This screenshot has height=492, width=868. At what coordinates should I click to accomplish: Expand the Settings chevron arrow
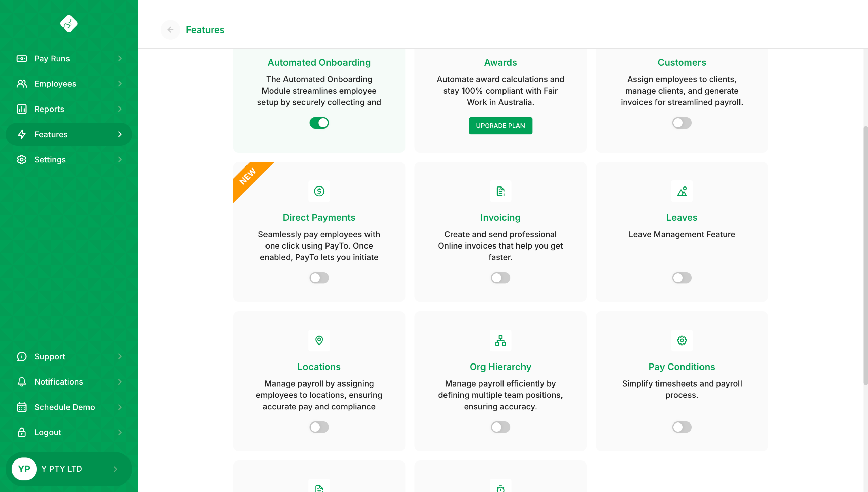[x=120, y=160]
